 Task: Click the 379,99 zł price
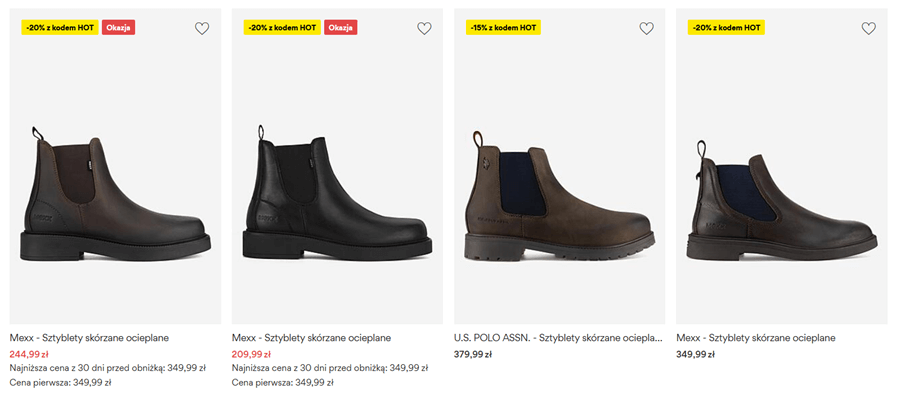tap(474, 354)
